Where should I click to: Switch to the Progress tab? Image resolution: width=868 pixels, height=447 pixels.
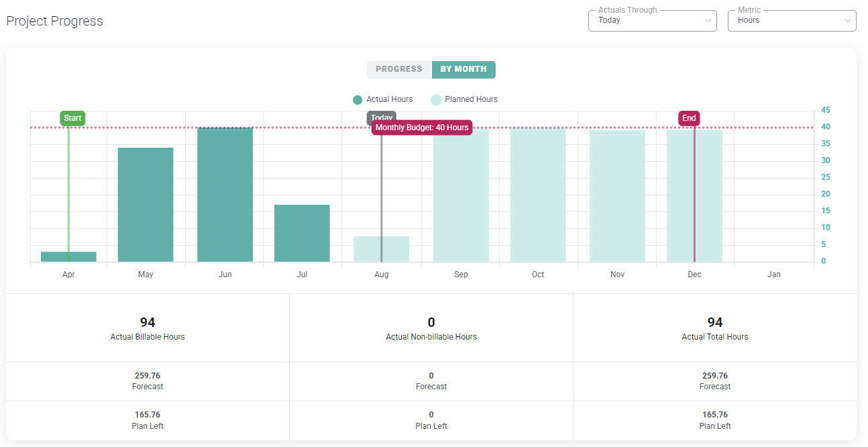399,69
